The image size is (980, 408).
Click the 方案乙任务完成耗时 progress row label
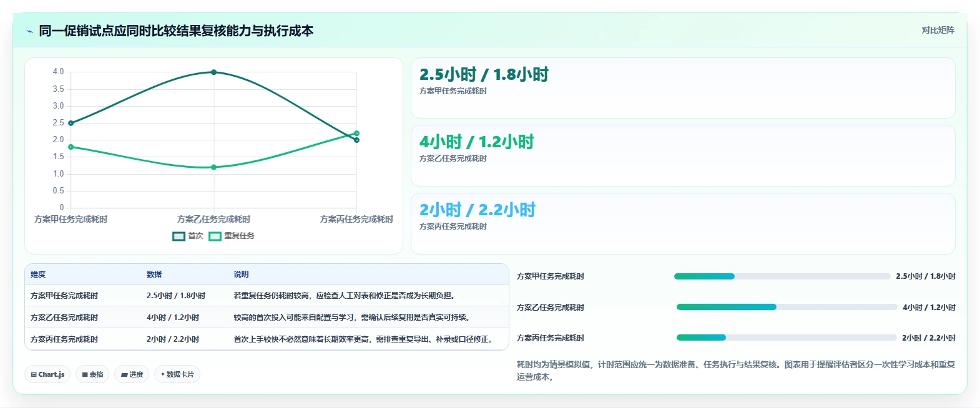pos(551,308)
